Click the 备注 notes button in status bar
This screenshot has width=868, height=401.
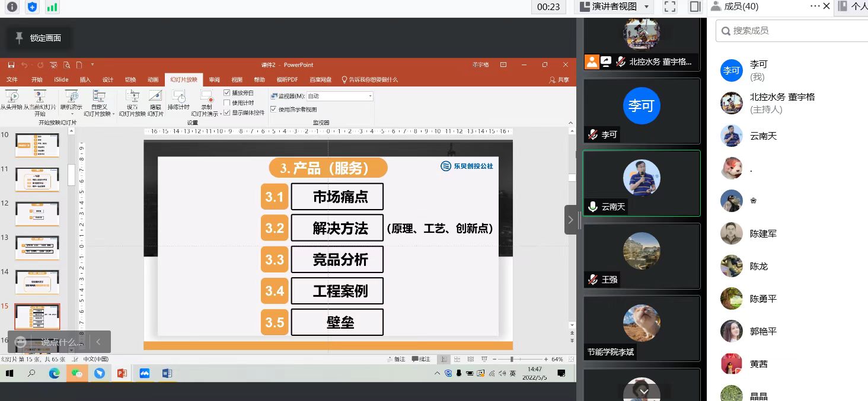tap(396, 360)
